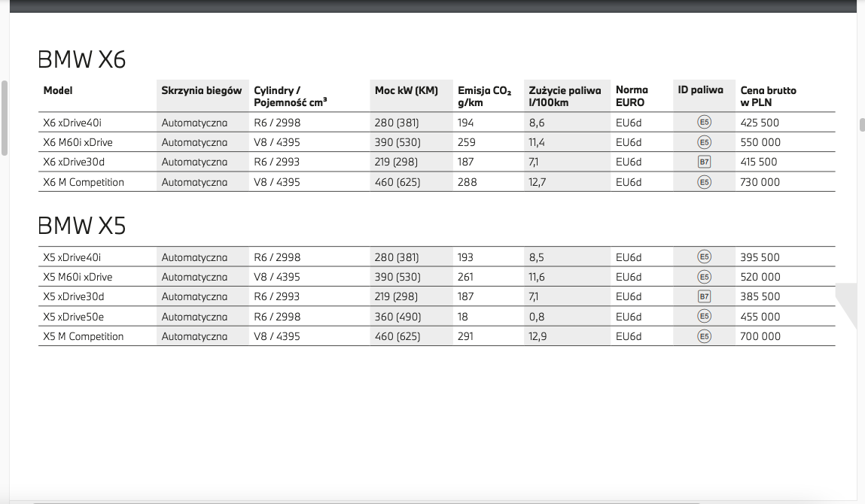Image resolution: width=865 pixels, height=504 pixels.
Task: Click the "Emisja CO₂ g/km" column header
Action: 484,96
